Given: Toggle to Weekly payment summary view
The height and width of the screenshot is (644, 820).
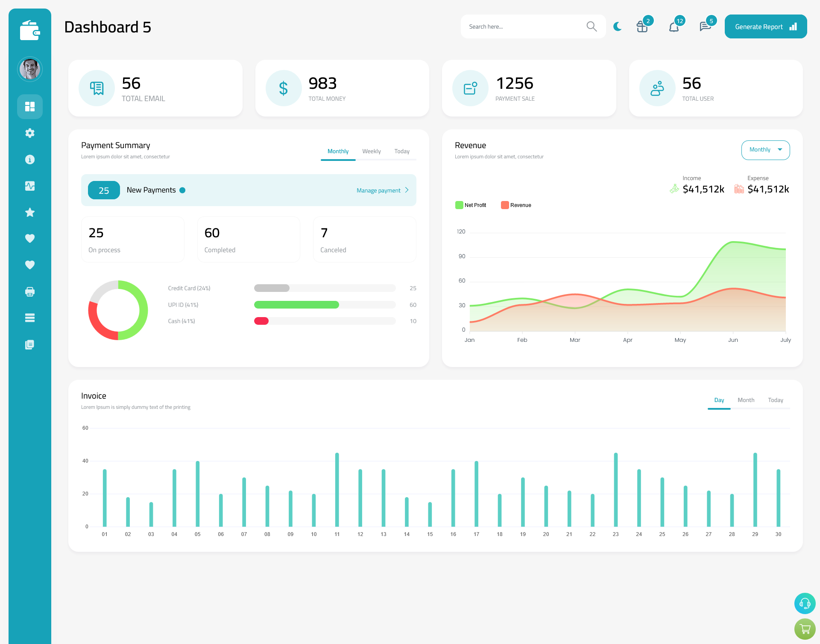Looking at the screenshot, I should click(x=370, y=150).
